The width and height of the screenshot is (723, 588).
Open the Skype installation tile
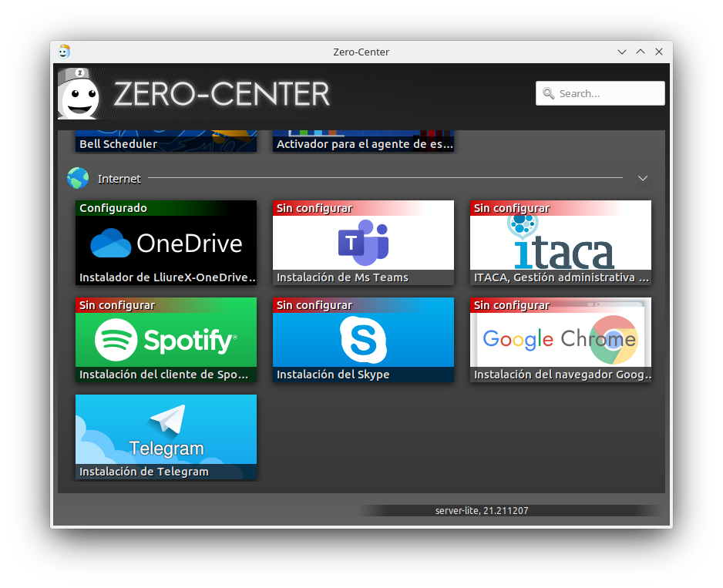[x=363, y=340]
